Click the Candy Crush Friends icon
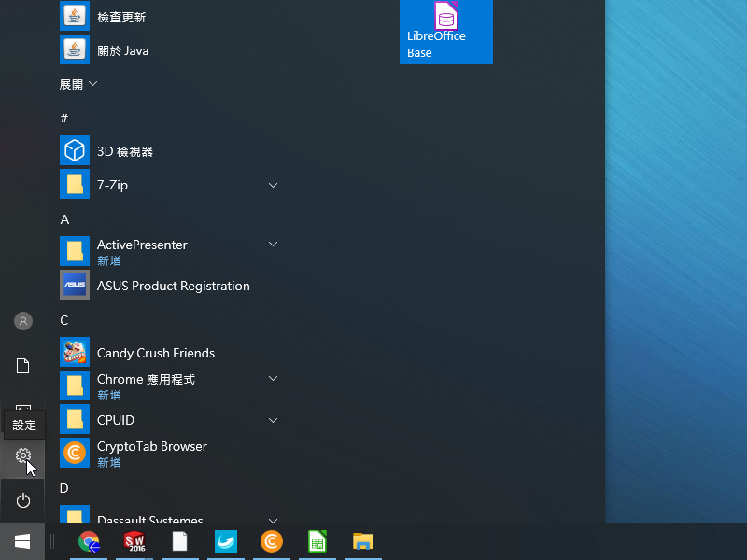 click(75, 352)
